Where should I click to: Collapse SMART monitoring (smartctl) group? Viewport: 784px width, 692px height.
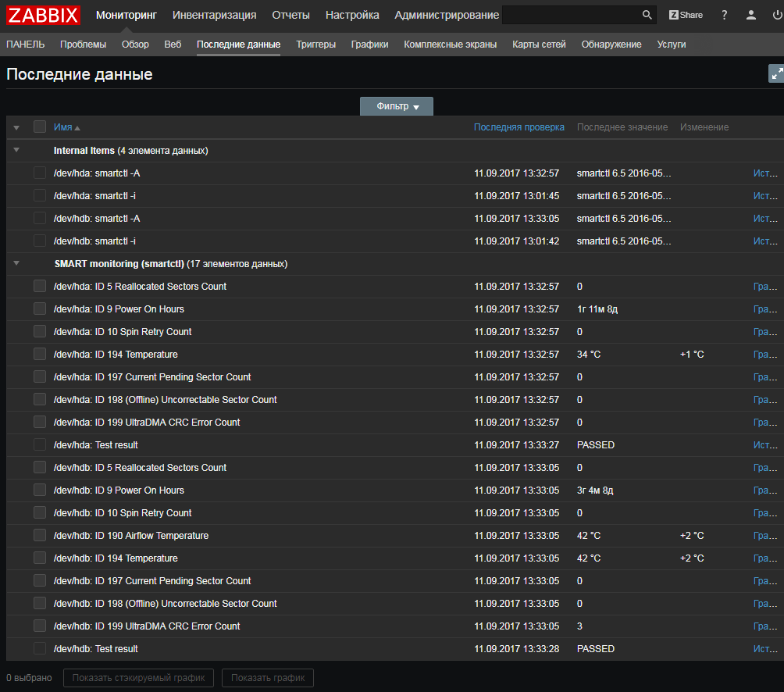point(16,263)
